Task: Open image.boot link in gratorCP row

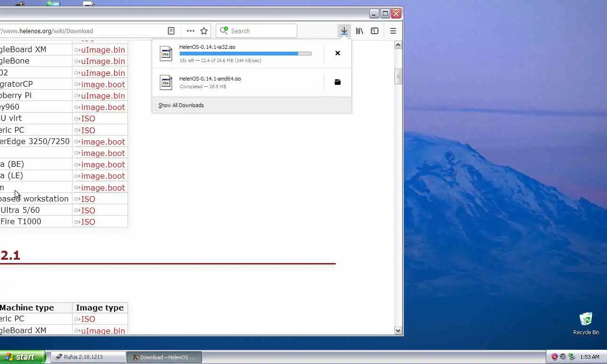Action: coord(103,84)
